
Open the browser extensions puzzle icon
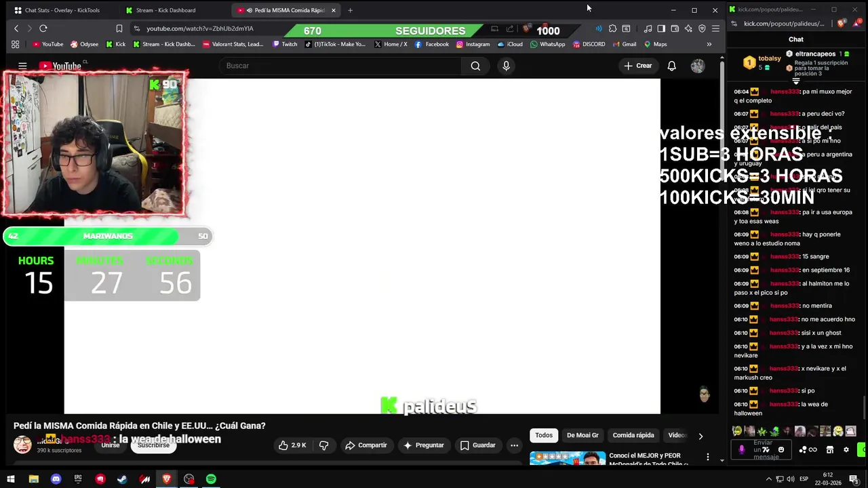click(x=612, y=28)
